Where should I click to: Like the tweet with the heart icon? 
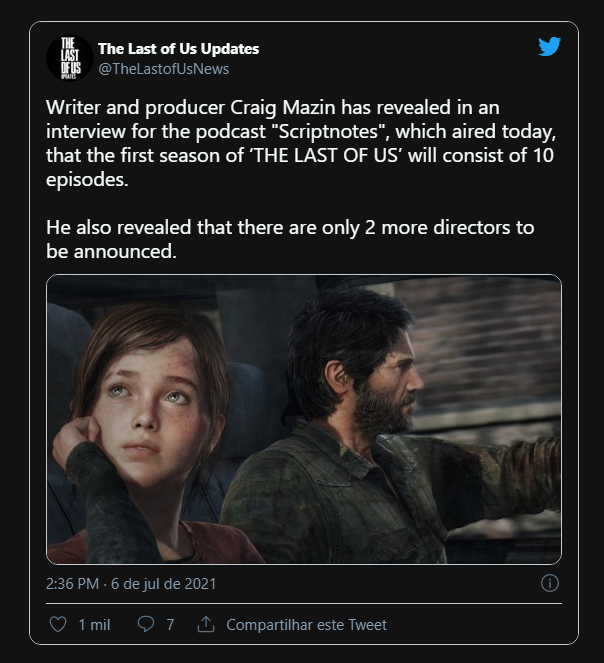(x=58, y=624)
